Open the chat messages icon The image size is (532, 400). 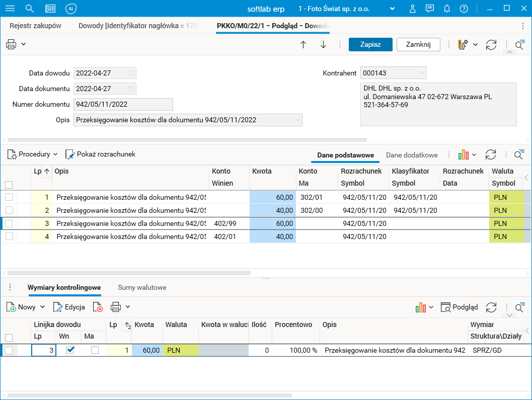point(429,9)
